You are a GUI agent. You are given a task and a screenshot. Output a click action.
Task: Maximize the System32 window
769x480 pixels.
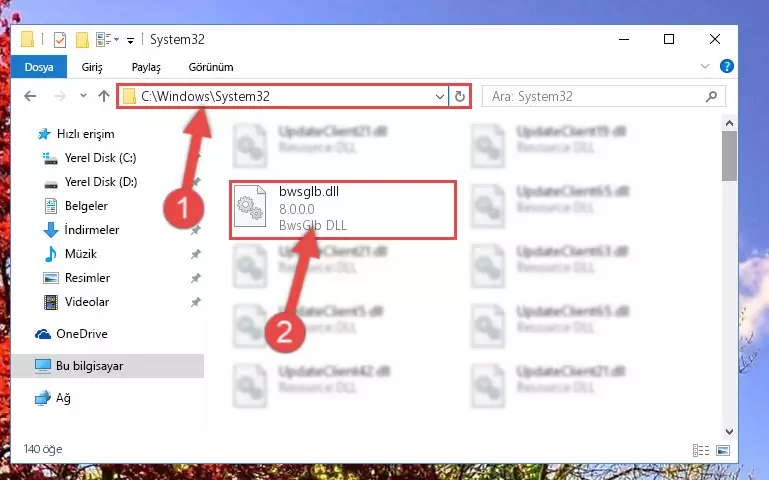(x=669, y=39)
